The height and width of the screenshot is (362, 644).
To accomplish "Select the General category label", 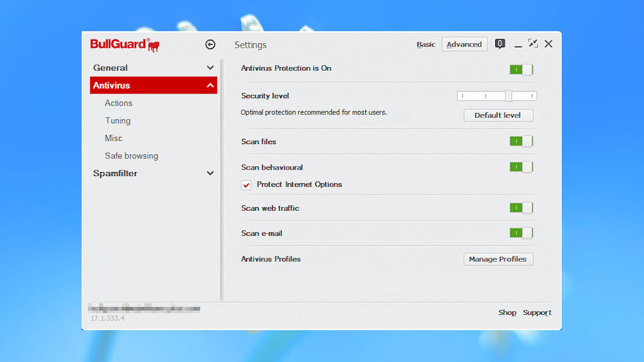I will [110, 68].
